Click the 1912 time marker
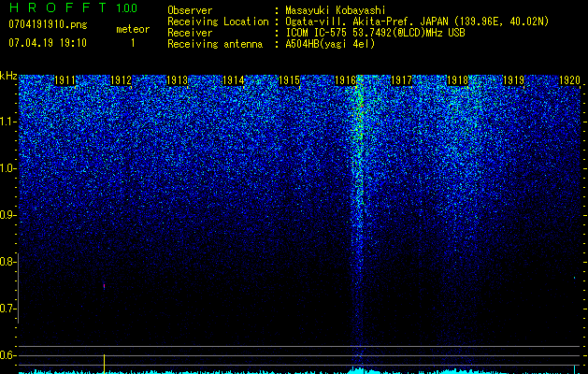The width and height of the screenshot is (588, 374). pyautogui.click(x=122, y=80)
